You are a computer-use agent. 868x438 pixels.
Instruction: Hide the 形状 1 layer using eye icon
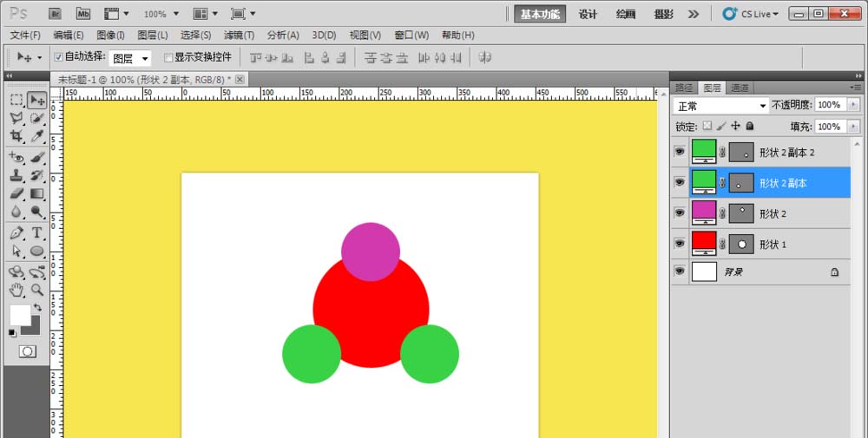[679, 244]
